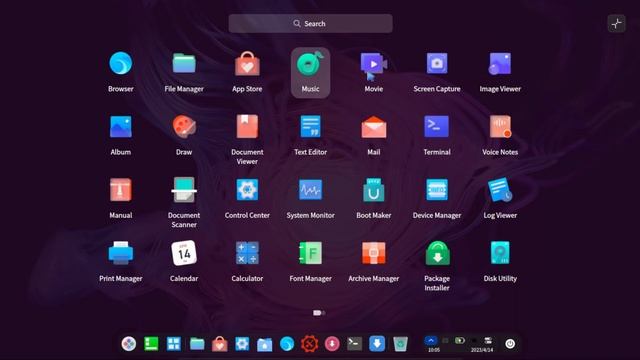The width and height of the screenshot is (640, 360).
Task: Open Device Manager
Action: (437, 190)
